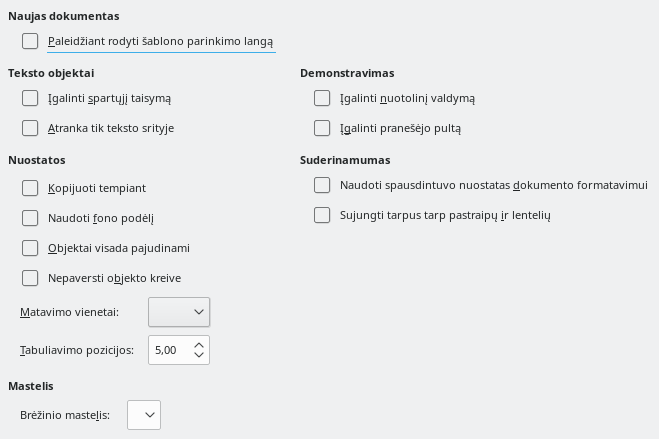
Task: Check "Atranka tik teksto srityje" option
Action: click(30, 128)
